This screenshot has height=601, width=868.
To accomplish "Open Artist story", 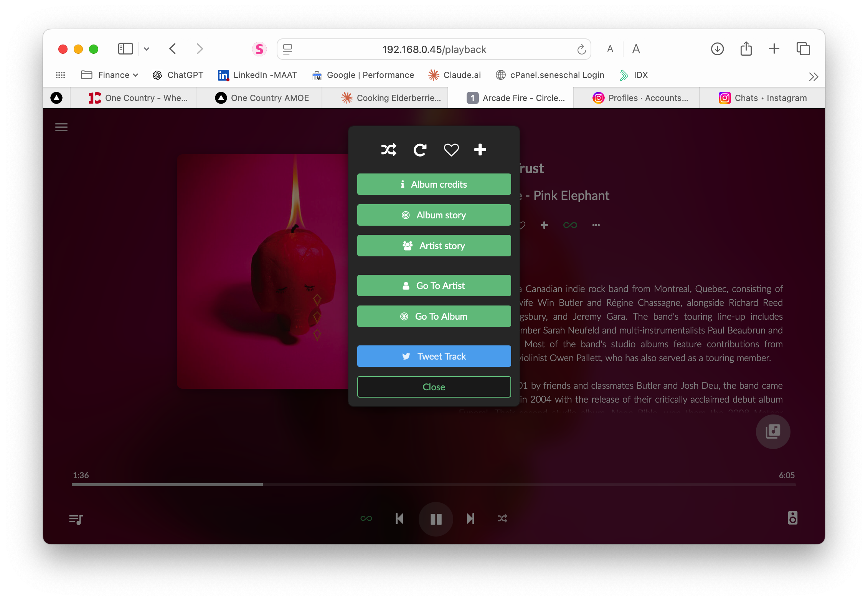I will 434,246.
